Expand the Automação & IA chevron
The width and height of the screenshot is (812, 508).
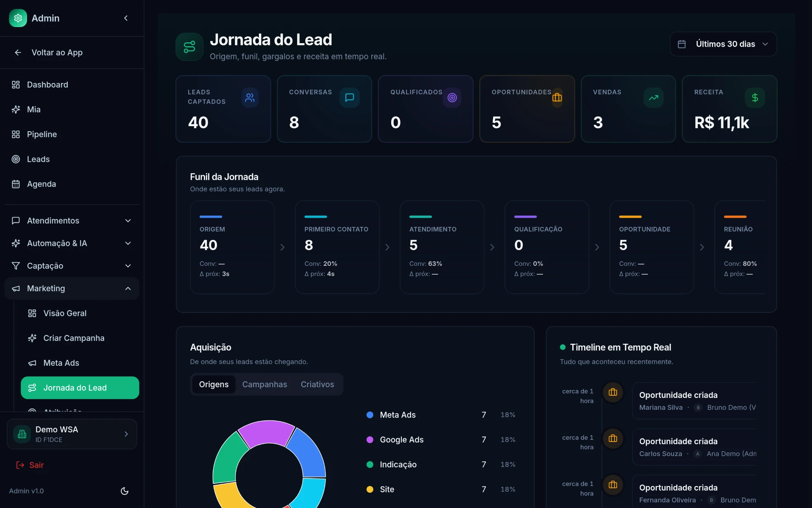[128, 243]
